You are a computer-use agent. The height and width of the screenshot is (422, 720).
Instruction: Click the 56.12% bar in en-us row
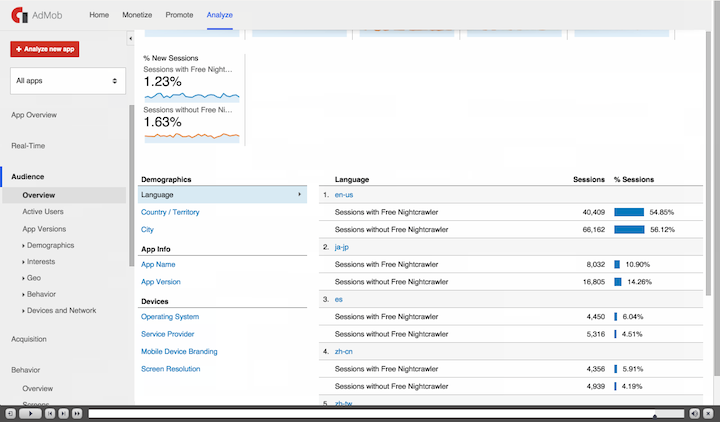coord(630,230)
